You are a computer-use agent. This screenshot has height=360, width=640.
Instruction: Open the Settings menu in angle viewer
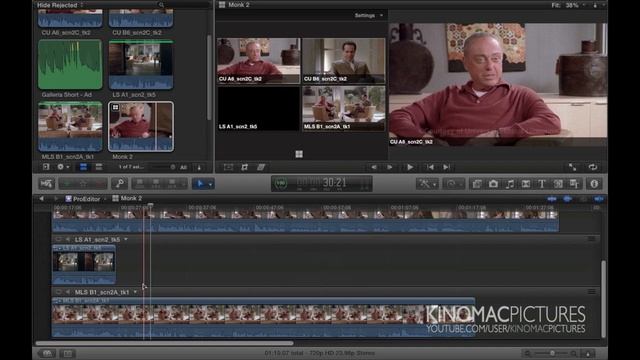point(369,15)
